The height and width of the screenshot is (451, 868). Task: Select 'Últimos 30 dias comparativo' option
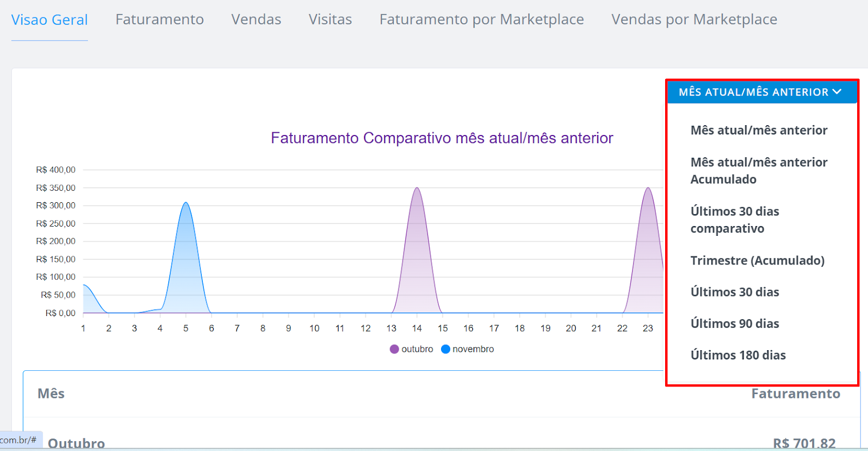(x=735, y=220)
